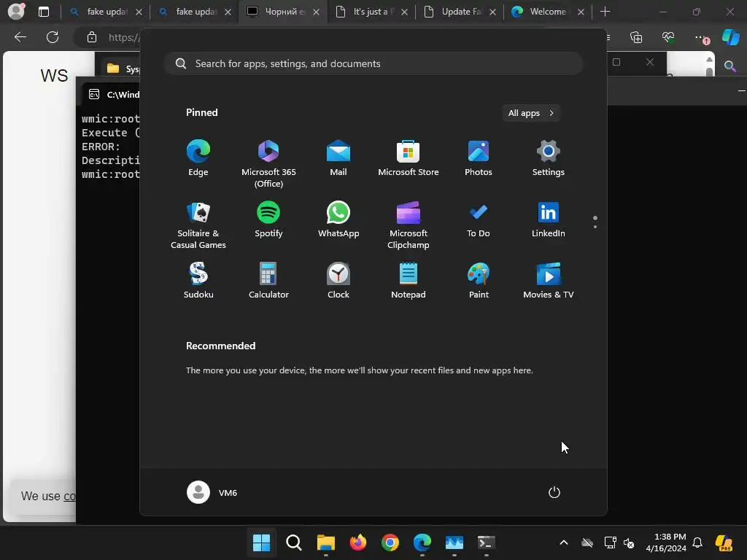Open Browser essentials heart icon
The image size is (747, 560).
668,37
